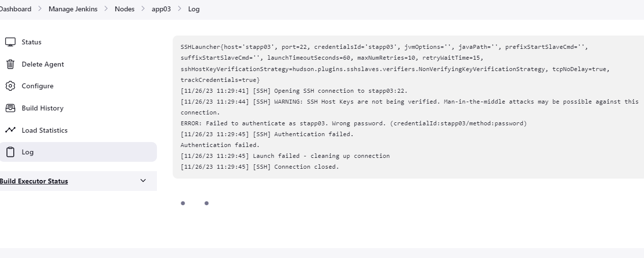This screenshot has height=258, width=644.
Task: Open the app03 breadcrumb link
Action: tap(161, 9)
